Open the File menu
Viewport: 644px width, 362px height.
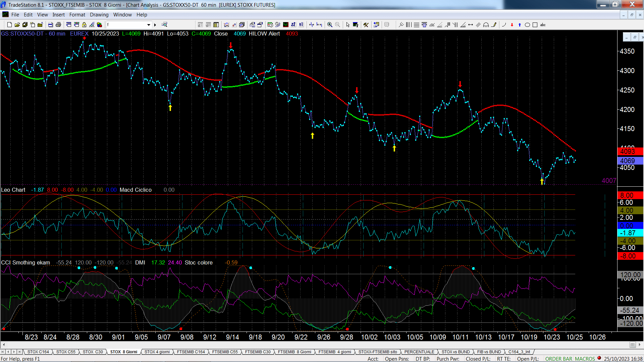click(x=15, y=15)
